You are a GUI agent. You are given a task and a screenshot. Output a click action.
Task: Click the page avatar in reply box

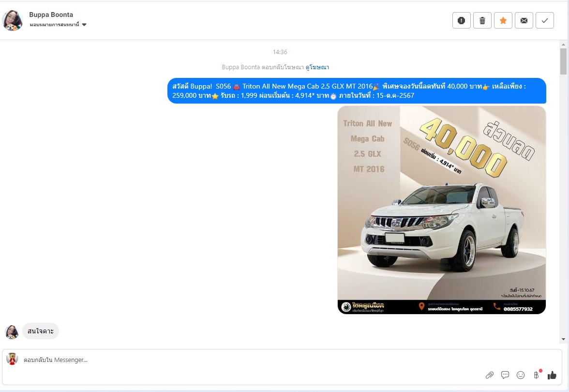point(12,359)
